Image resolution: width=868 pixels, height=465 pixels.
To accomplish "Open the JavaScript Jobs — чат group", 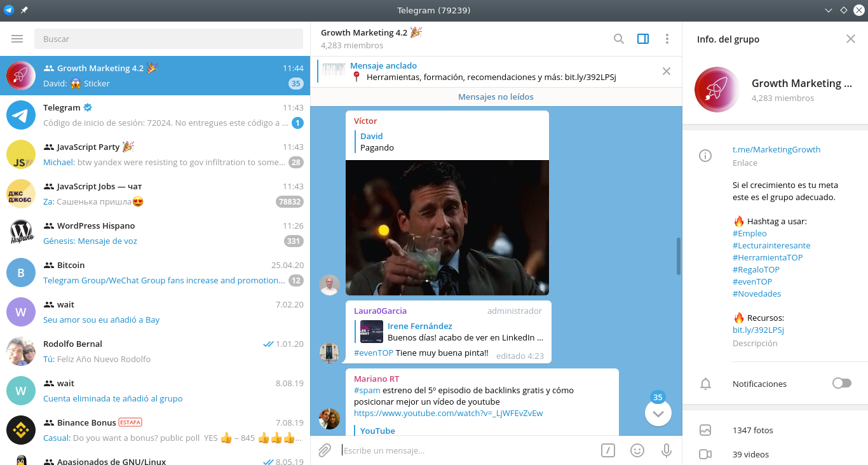I will point(155,194).
